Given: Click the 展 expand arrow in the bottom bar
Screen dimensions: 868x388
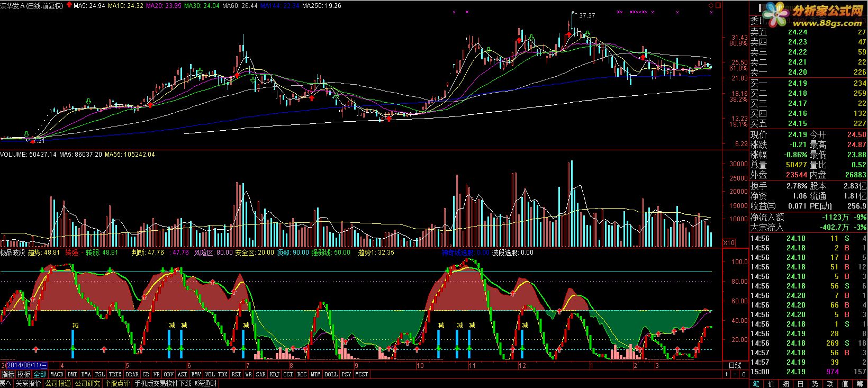Looking at the screenshot, I should pos(5,383).
